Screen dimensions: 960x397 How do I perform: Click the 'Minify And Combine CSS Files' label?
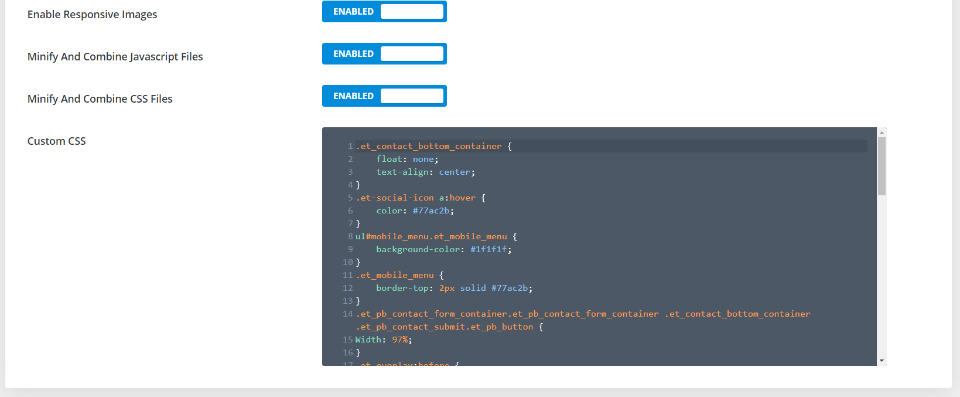[x=100, y=99]
